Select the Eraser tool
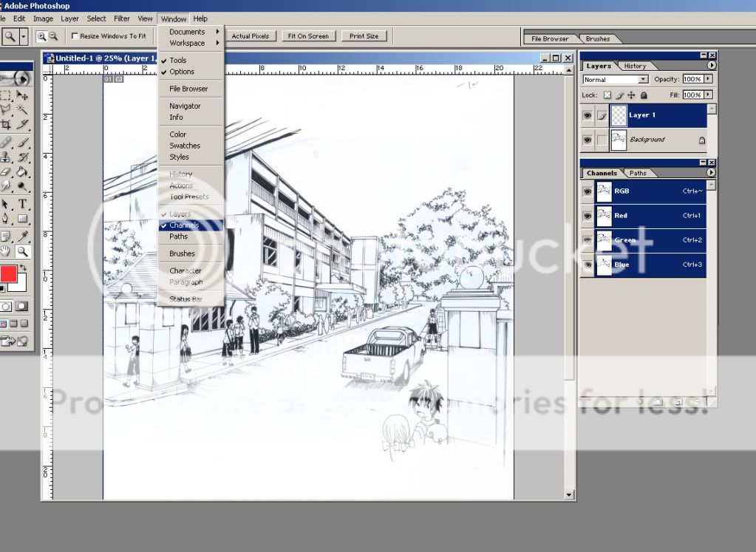756x552 pixels. pos(5,171)
